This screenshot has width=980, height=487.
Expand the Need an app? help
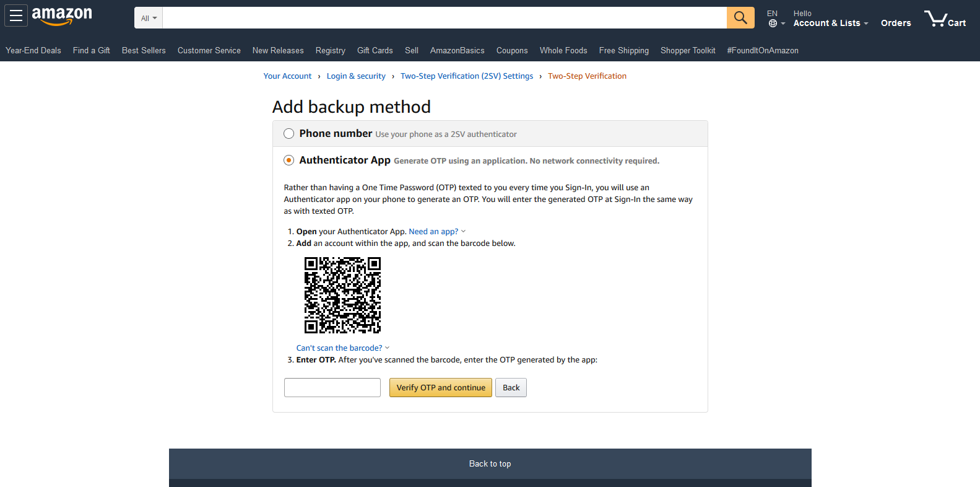pyautogui.click(x=437, y=232)
